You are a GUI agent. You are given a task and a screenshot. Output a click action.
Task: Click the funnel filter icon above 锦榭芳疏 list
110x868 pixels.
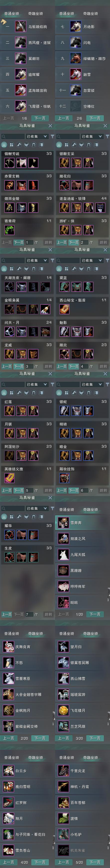tap(53, 136)
